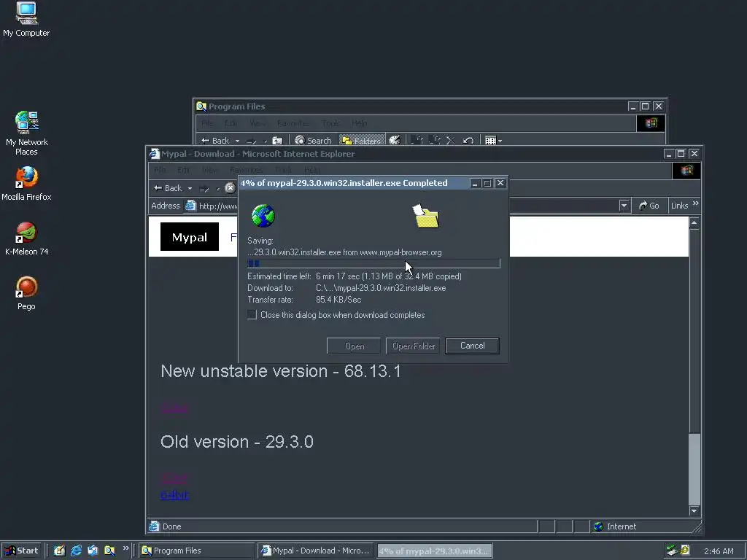The image size is (747, 560).
Task: Click page scrollbar down arrow
Action: pyautogui.click(x=694, y=510)
